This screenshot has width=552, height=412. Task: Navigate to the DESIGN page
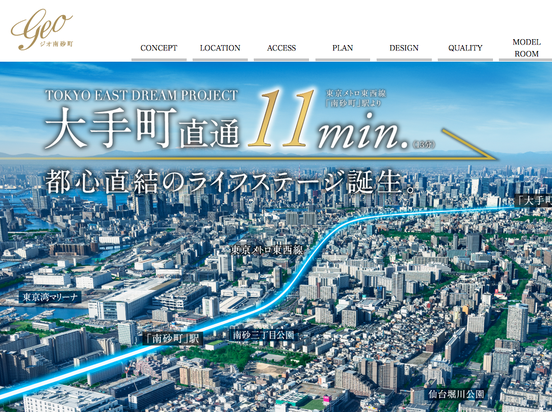coord(404,48)
